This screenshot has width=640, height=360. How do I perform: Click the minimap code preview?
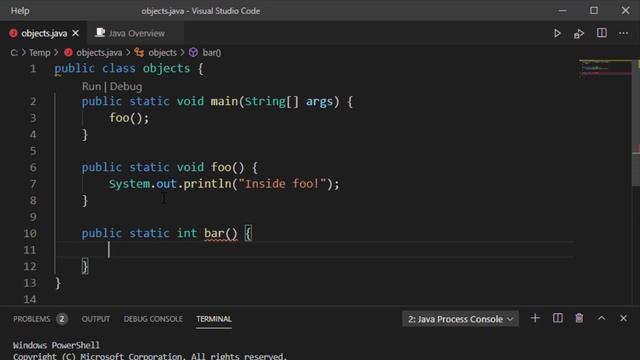[x=605, y=68]
